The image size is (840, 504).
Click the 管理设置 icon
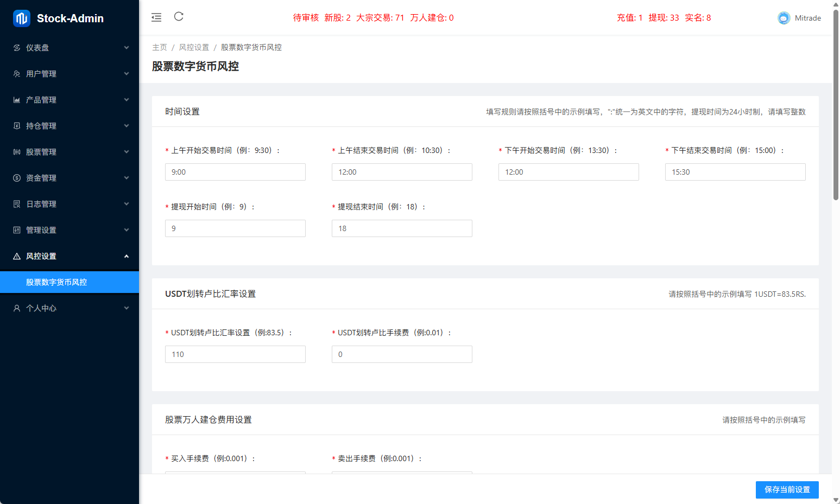pos(17,230)
